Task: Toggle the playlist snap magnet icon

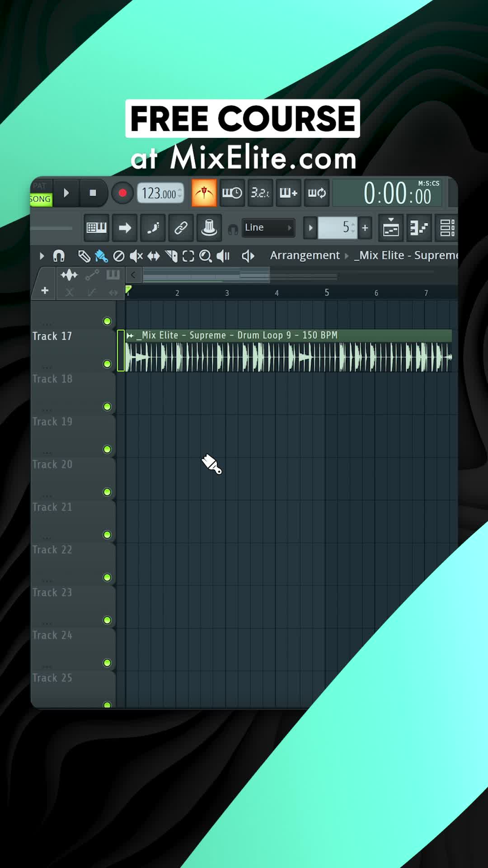Action: pyautogui.click(x=59, y=256)
